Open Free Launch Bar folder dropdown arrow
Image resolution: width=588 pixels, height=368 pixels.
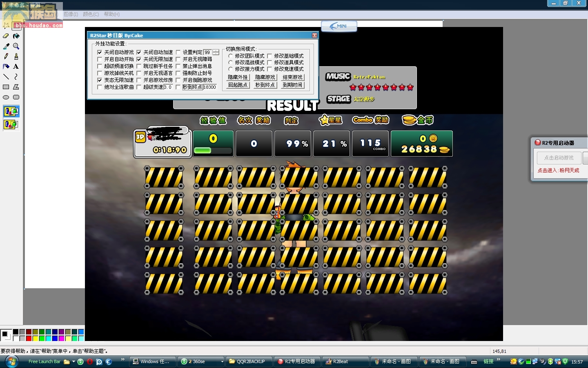tap(73, 362)
